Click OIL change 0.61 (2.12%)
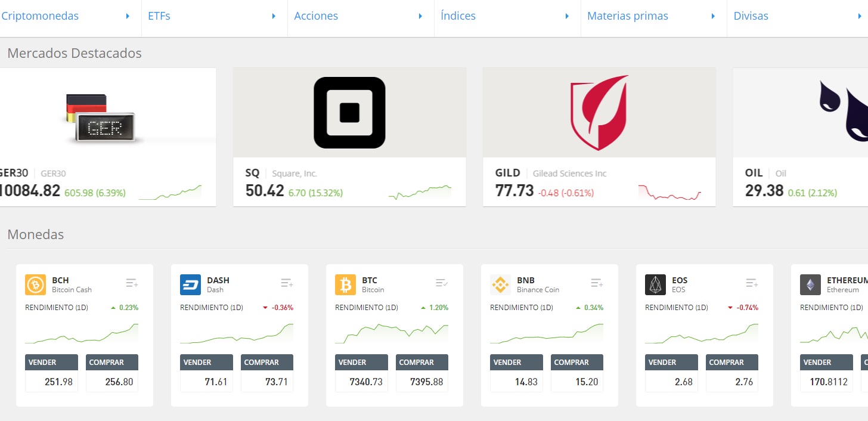This screenshot has width=868, height=421. click(813, 193)
